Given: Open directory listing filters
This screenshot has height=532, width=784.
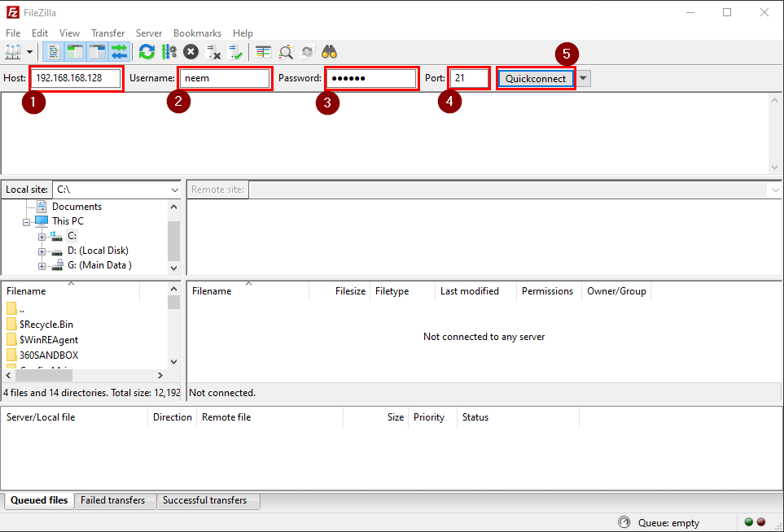Looking at the screenshot, I should click(263, 52).
